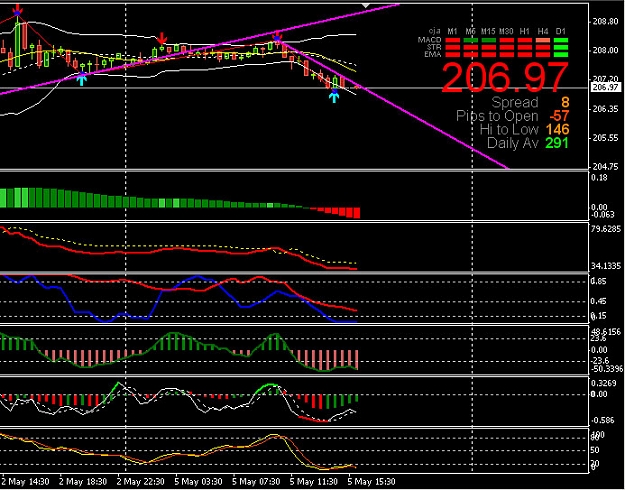Image resolution: width=625 pixels, height=490 pixels.
Task: Click the MACD M5 green signal block
Action: pyautogui.click(x=470, y=40)
